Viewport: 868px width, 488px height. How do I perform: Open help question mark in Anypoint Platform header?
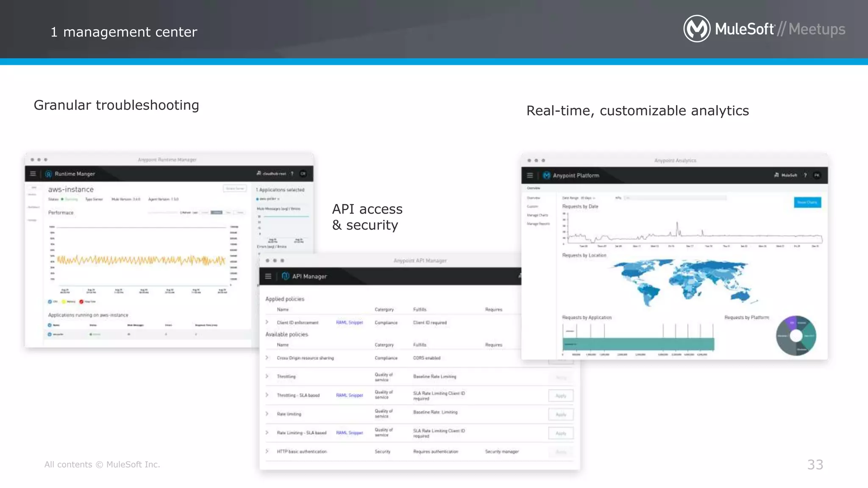805,175
